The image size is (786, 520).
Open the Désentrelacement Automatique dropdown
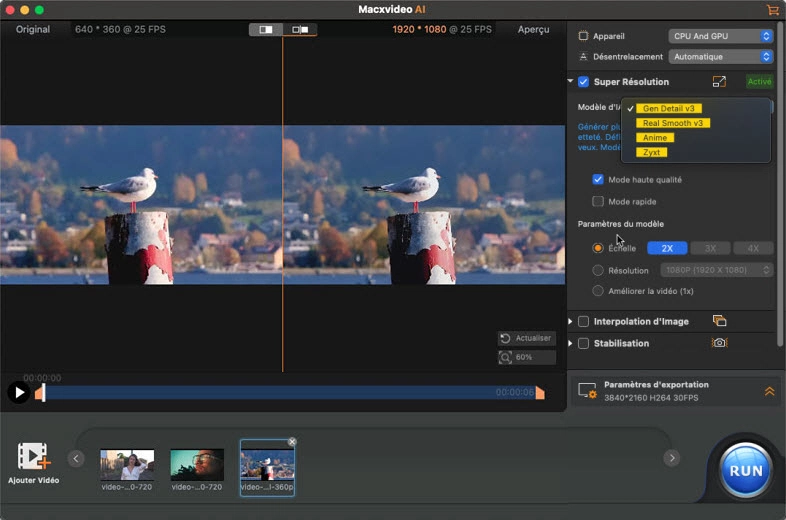pos(722,57)
